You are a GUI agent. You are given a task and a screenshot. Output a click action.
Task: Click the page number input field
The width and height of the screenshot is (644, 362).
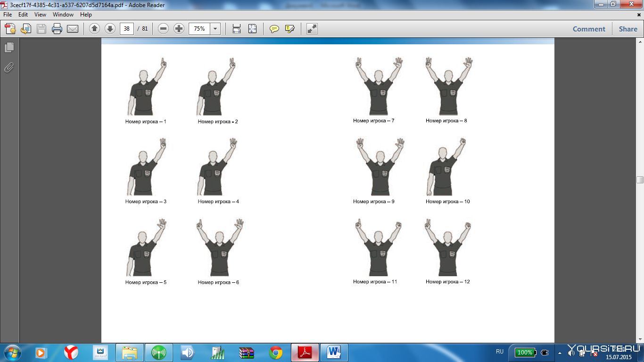pos(126,29)
